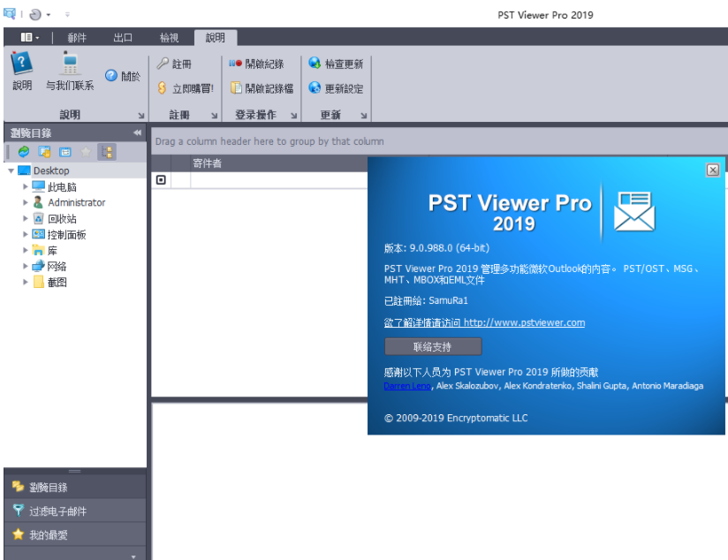Open 註冊 group dialog launcher
The width and height of the screenshot is (728, 560).
(x=214, y=116)
